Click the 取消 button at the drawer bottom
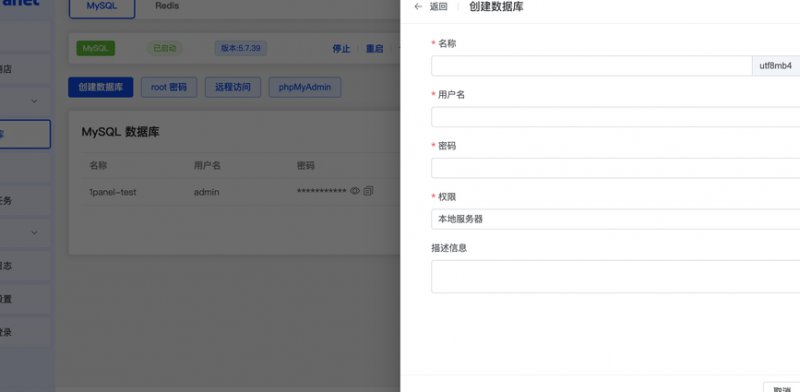The image size is (800, 392). tap(782, 387)
